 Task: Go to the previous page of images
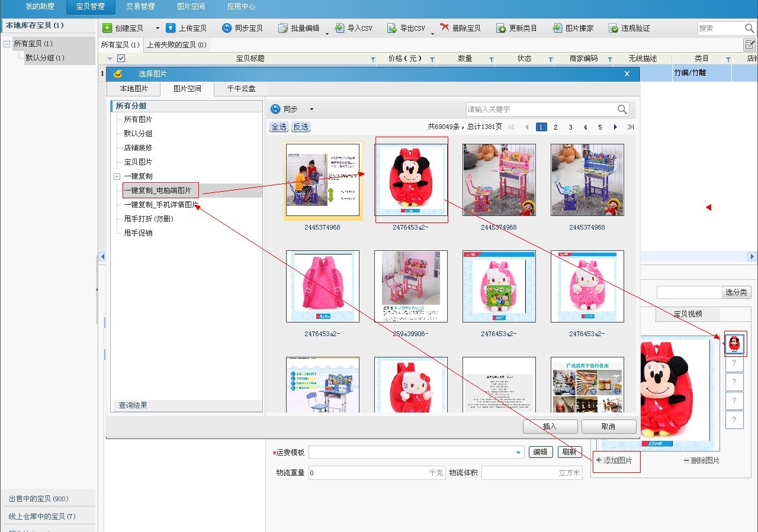coord(527,127)
